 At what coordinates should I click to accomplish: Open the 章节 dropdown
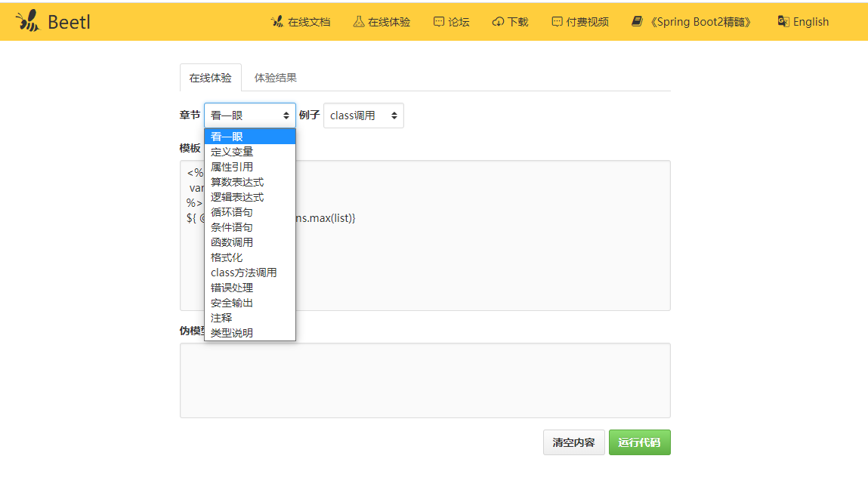(250, 115)
